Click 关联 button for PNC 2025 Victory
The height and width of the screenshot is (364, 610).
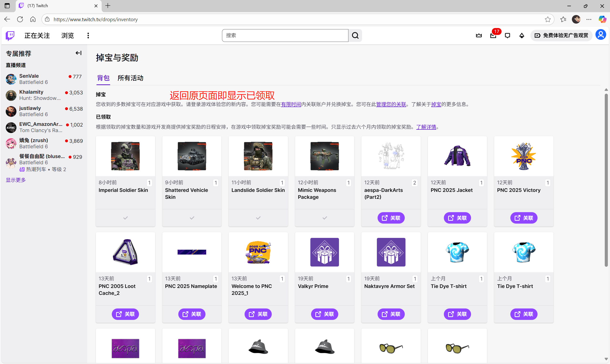click(524, 218)
